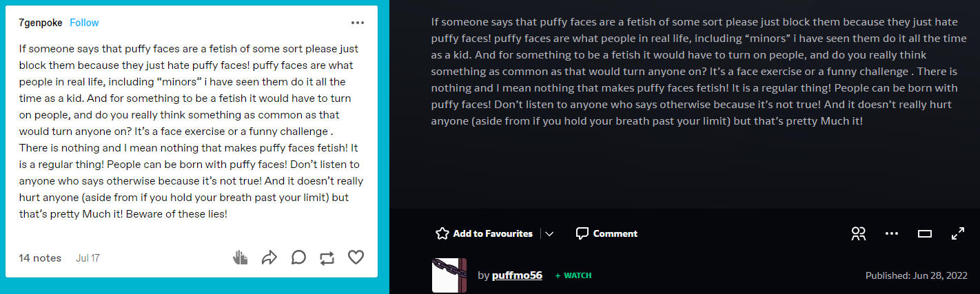Open the puffmo56 profile link

tap(517, 275)
